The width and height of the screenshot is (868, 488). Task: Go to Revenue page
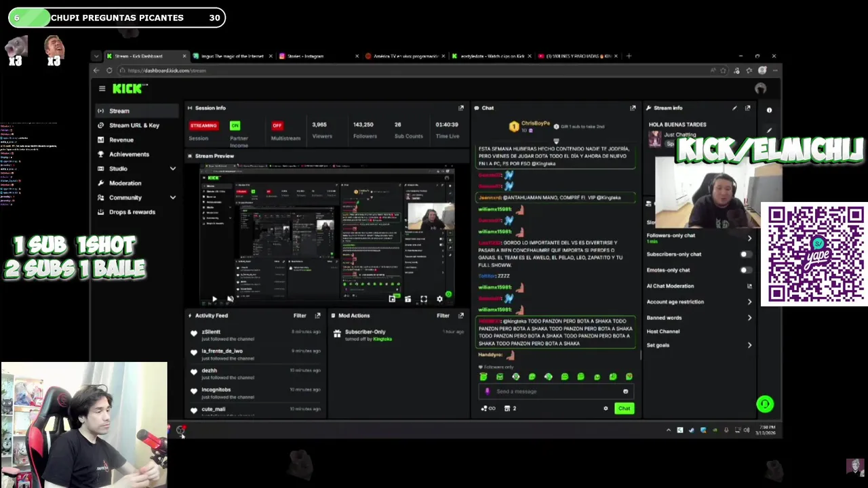136,140
